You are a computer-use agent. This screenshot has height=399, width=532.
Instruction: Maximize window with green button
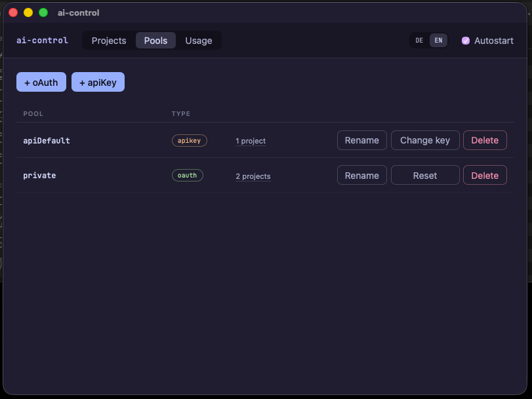coord(43,12)
